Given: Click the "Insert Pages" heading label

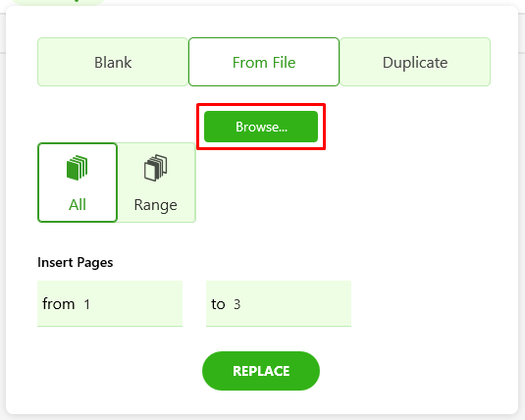Looking at the screenshot, I should (x=76, y=262).
